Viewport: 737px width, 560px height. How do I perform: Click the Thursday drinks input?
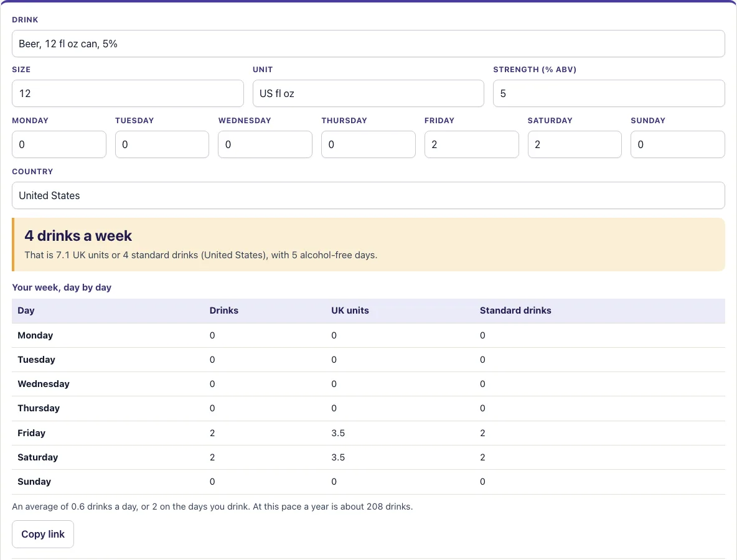368,144
